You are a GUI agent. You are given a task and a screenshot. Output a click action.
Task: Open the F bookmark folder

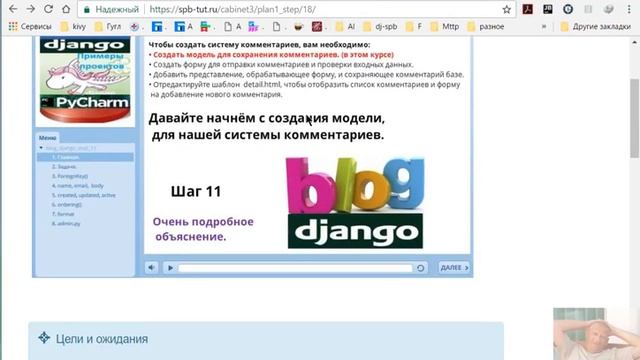click(413, 27)
